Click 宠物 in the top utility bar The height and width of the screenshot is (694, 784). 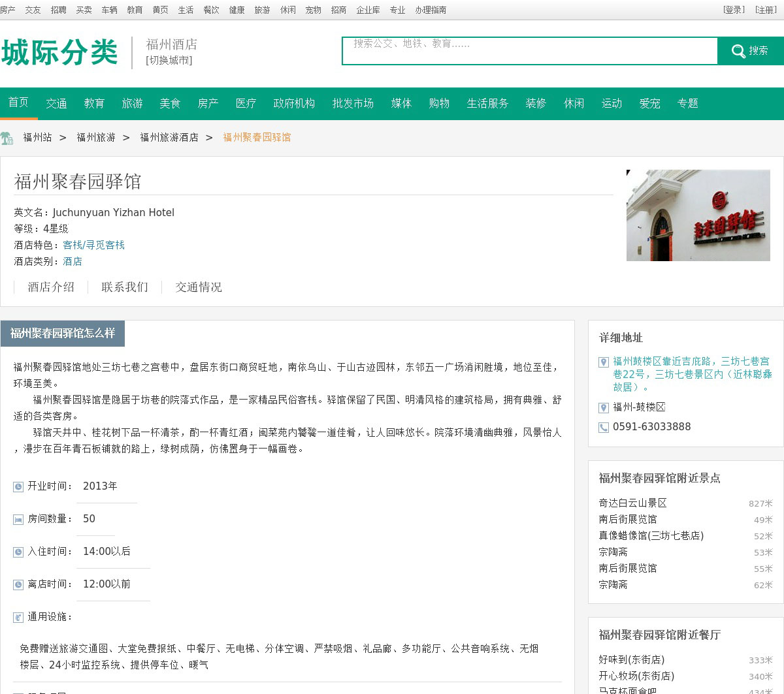pyautogui.click(x=314, y=10)
